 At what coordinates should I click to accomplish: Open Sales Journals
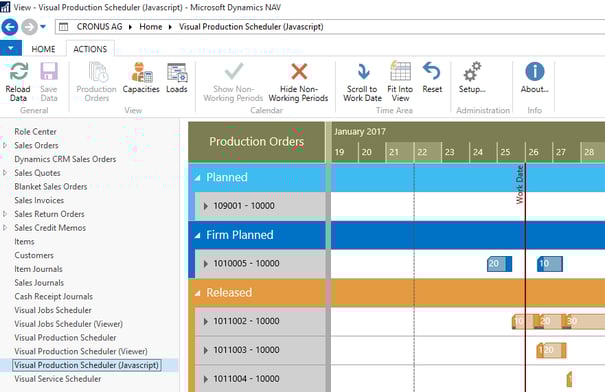coord(39,283)
